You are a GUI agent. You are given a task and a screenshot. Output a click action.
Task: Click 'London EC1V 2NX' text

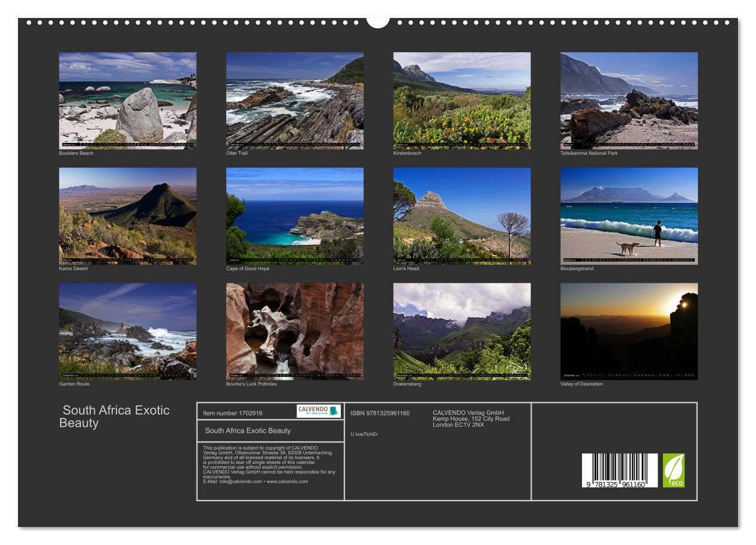(458, 425)
